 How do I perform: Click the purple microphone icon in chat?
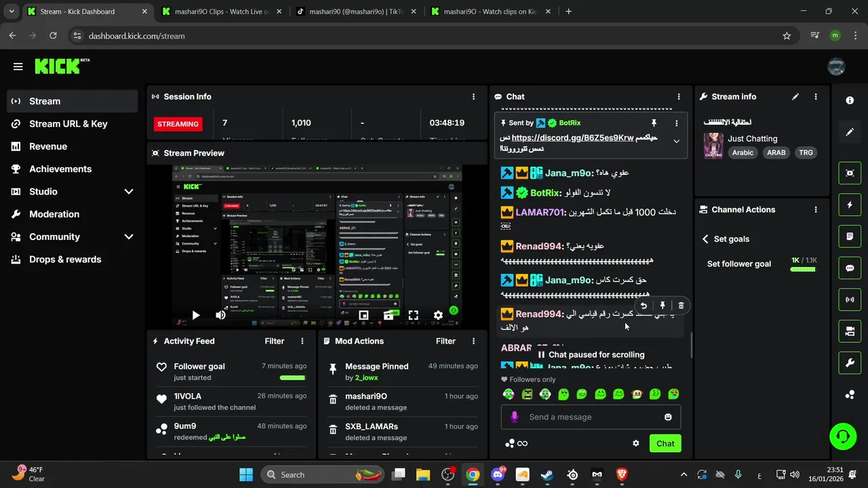tap(515, 417)
